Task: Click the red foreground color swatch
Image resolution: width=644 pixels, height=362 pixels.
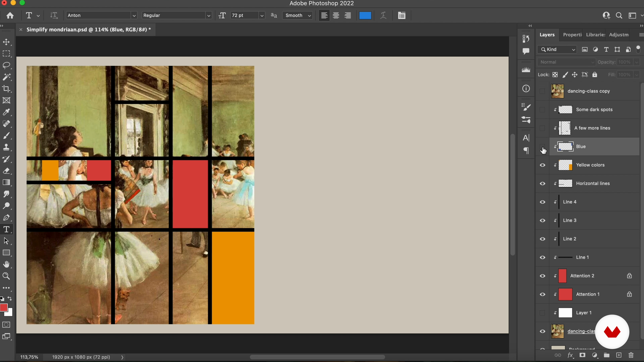Action: [x=4, y=308]
